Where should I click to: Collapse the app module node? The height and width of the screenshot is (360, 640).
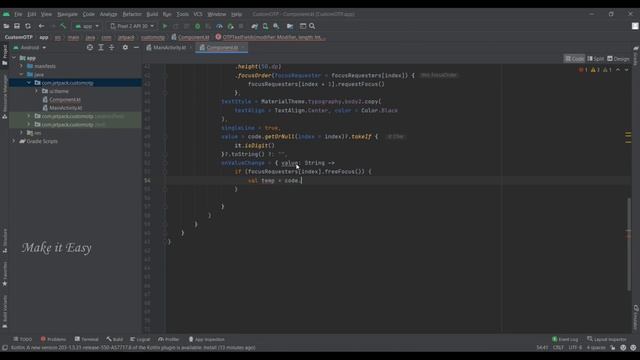[x=14, y=58]
